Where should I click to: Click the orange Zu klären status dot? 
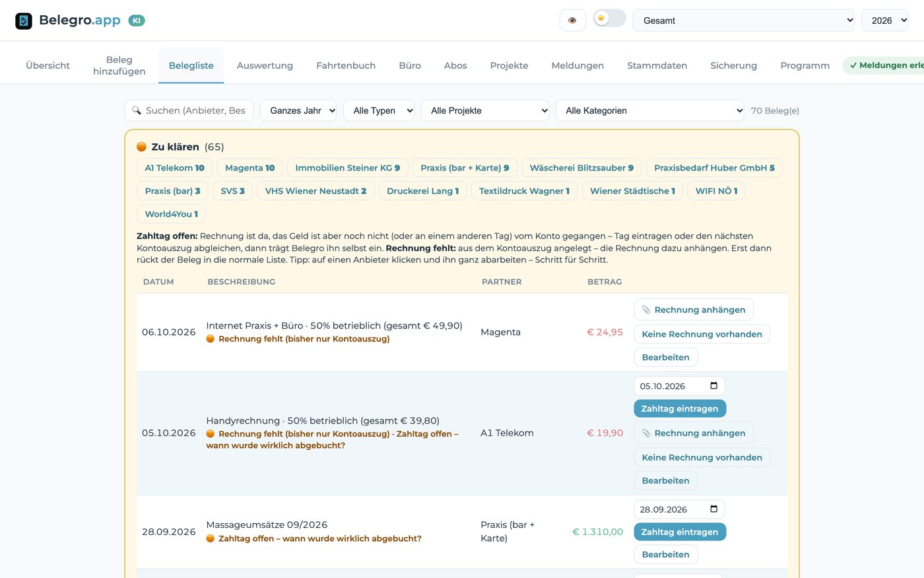(x=141, y=147)
